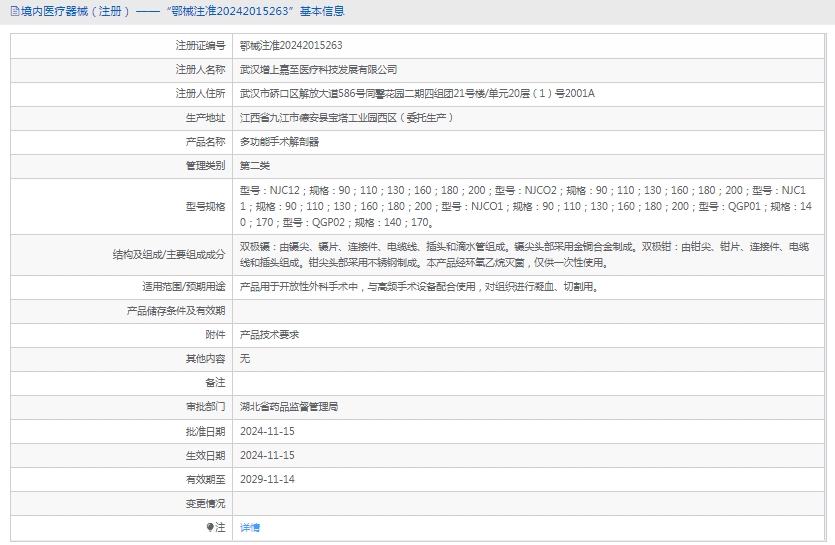Click the bullet icon beside 注 label
Image resolution: width=835 pixels, height=545 pixels.
click(x=210, y=527)
